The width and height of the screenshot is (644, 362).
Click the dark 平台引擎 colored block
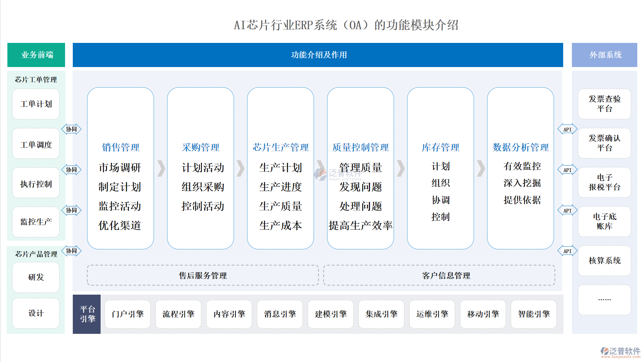pyautogui.click(x=87, y=314)
